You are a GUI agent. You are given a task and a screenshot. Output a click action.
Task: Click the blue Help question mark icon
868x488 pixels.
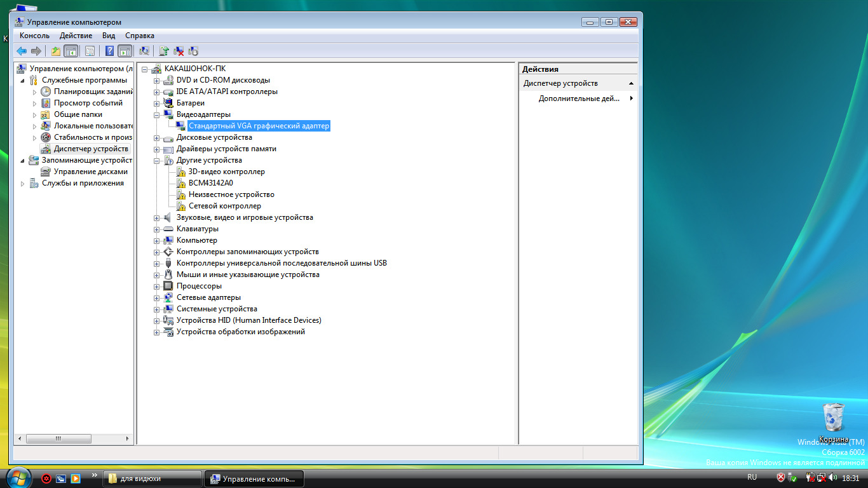coord(109,51)
